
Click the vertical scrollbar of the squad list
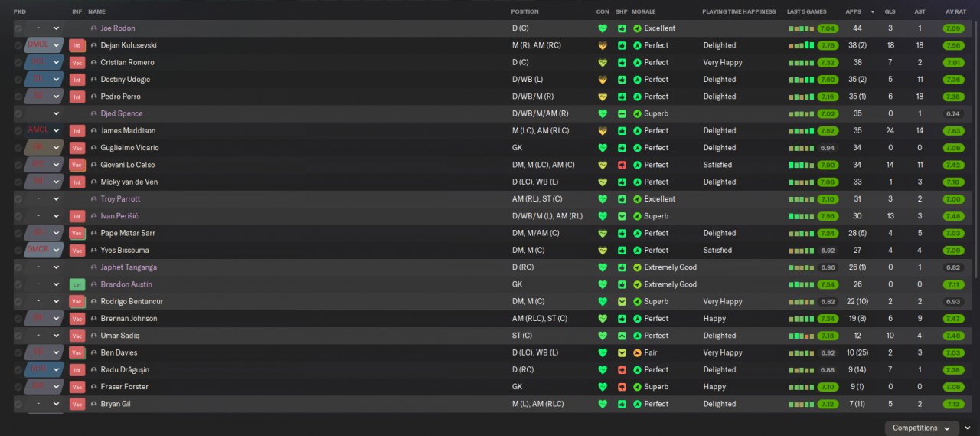[x=977, y=149]
